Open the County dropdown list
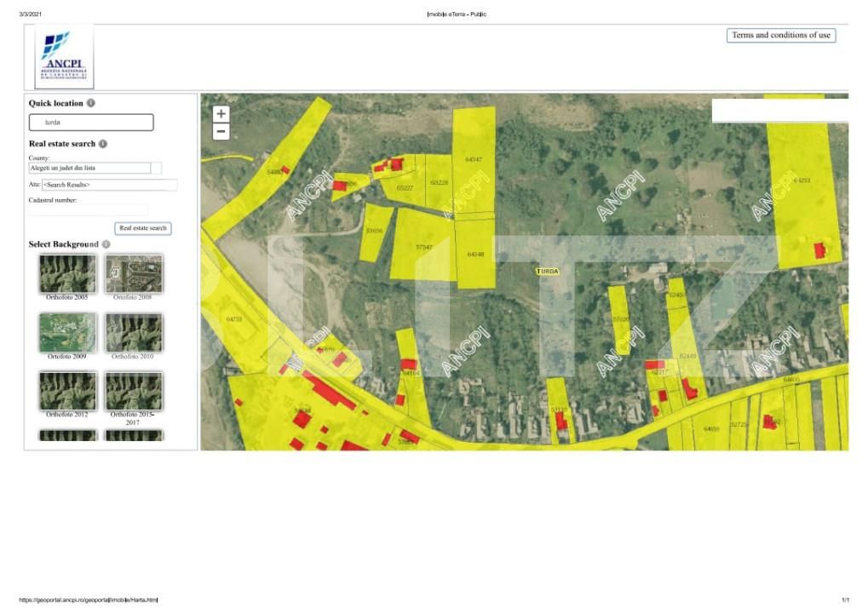 tap(156, 169)
